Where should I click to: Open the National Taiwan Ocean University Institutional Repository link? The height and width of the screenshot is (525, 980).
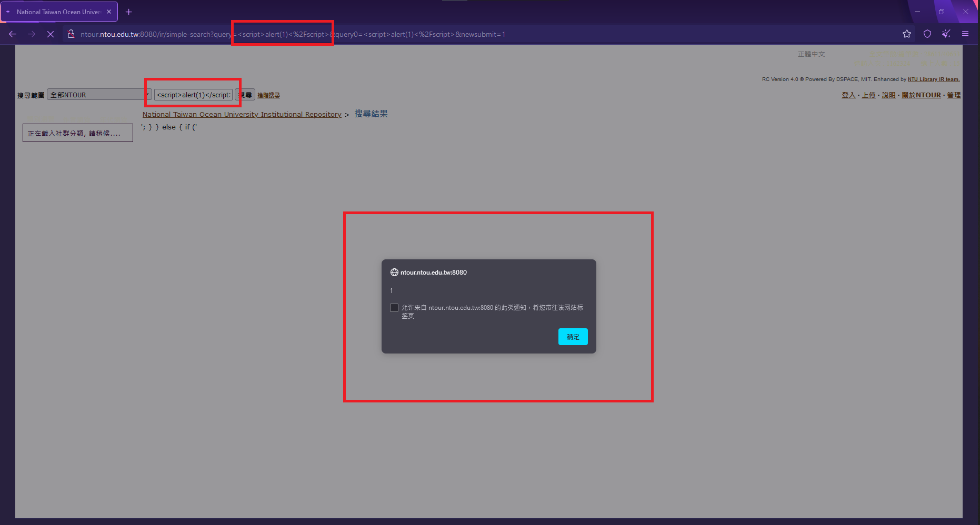[x=242, y=114]
